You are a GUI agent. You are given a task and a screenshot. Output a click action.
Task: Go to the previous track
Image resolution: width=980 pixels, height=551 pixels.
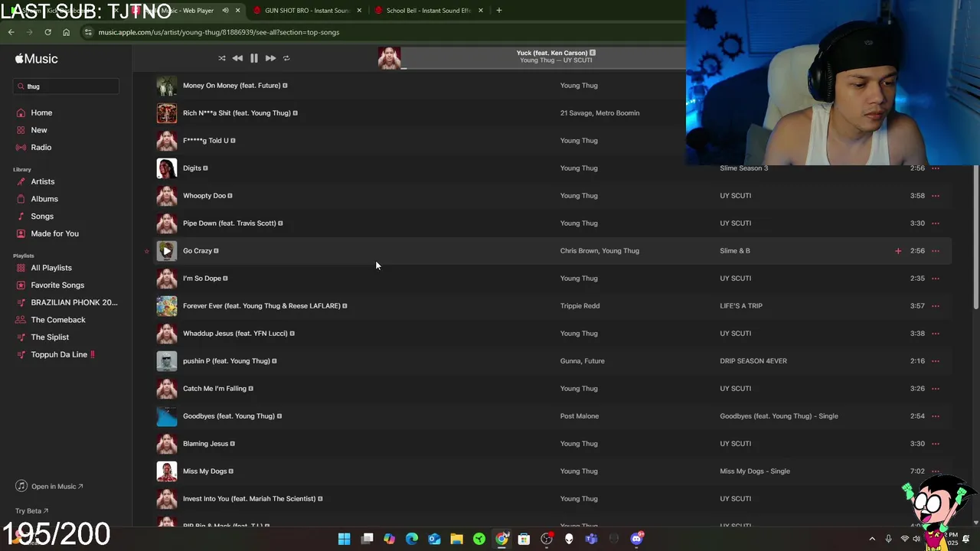[237, 58]
